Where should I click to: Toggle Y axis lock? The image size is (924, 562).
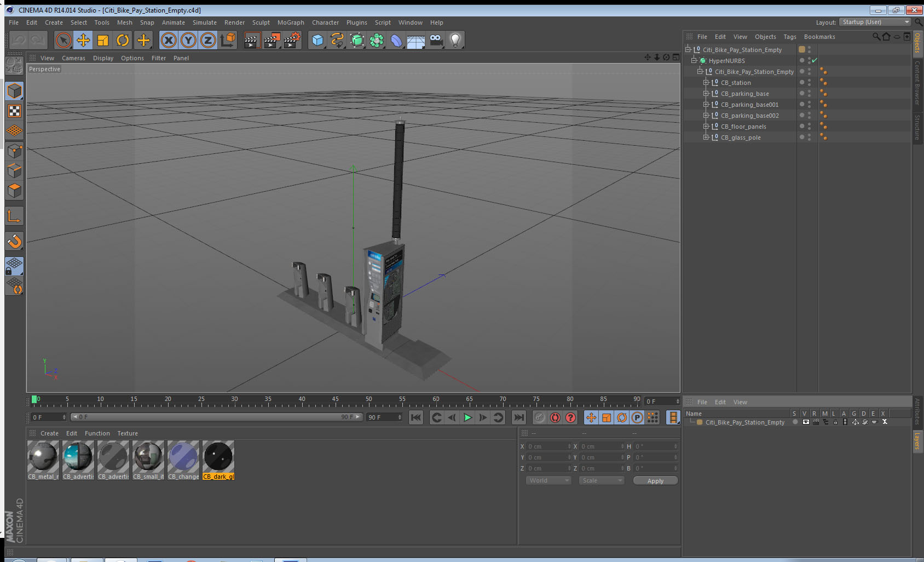coord(188,40)
